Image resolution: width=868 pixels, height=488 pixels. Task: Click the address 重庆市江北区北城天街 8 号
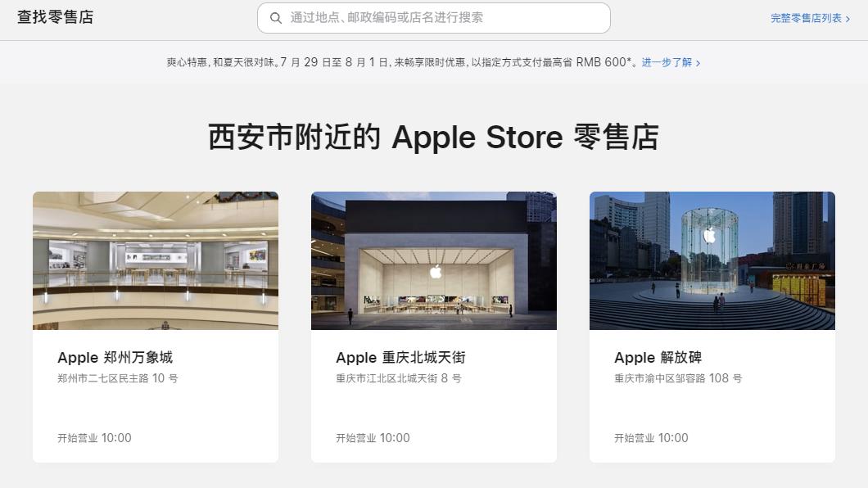399,378
